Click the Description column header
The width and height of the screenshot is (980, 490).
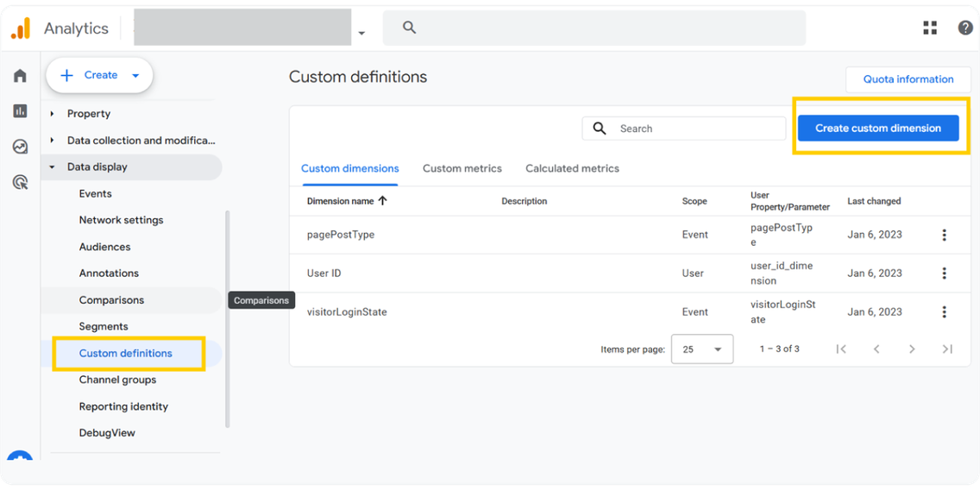tap(524, 201)
